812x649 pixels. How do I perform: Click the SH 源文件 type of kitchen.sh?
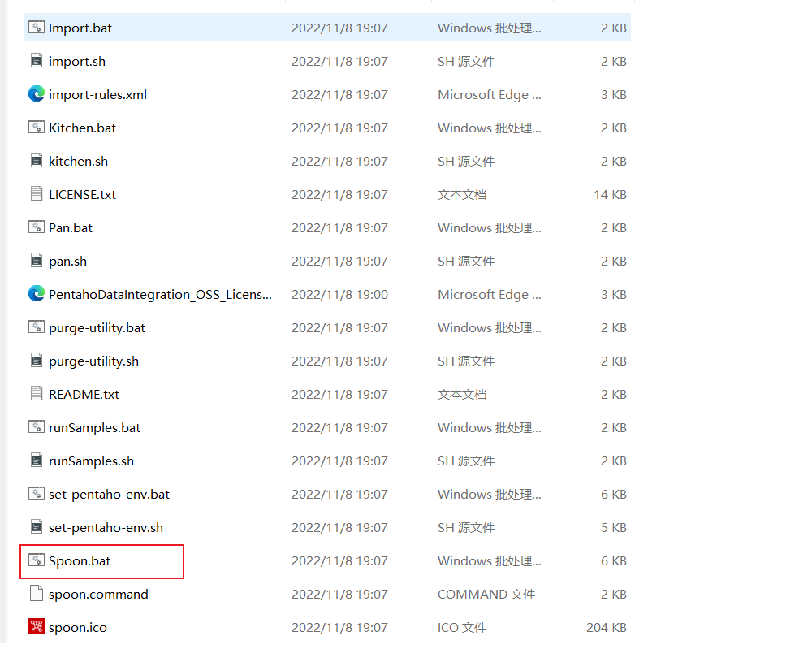[466, 161]
